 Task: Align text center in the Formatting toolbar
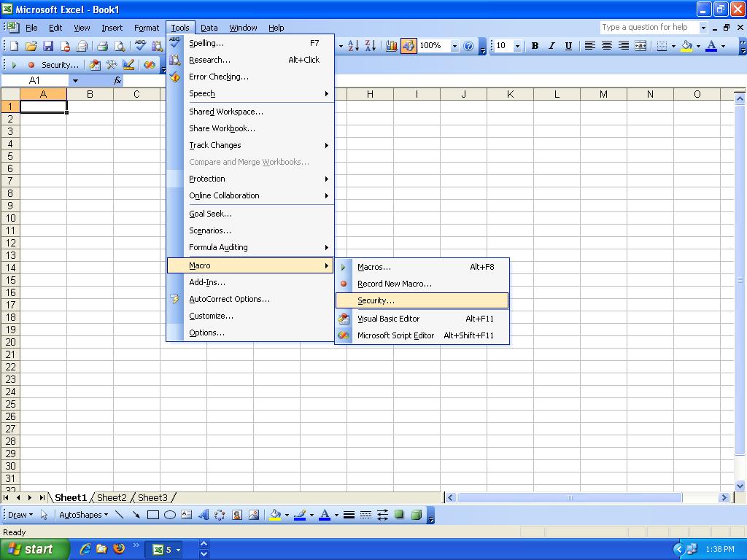606,46
